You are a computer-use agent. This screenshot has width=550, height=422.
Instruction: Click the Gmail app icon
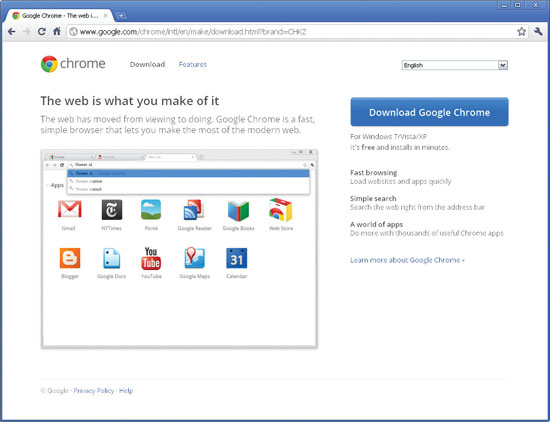click(69, 209)
